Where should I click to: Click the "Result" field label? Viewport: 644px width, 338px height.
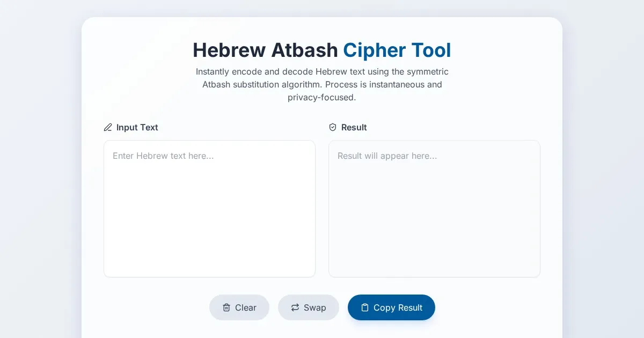coord(354,127)
